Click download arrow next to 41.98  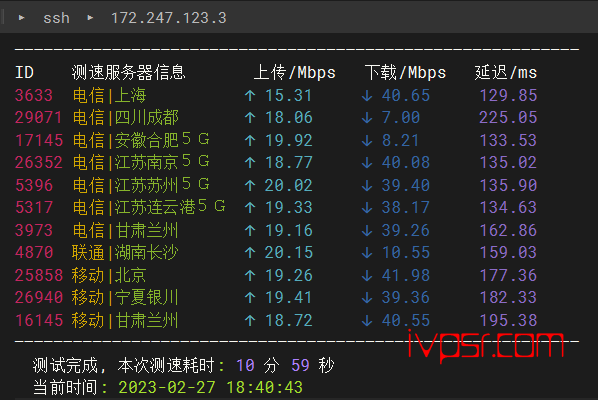(x=367, y=275)
